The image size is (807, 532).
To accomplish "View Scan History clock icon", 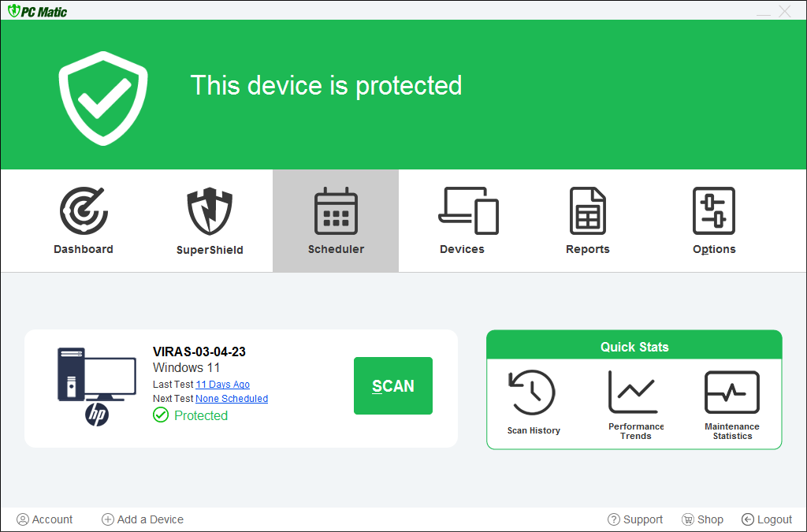I will [534, 393].
